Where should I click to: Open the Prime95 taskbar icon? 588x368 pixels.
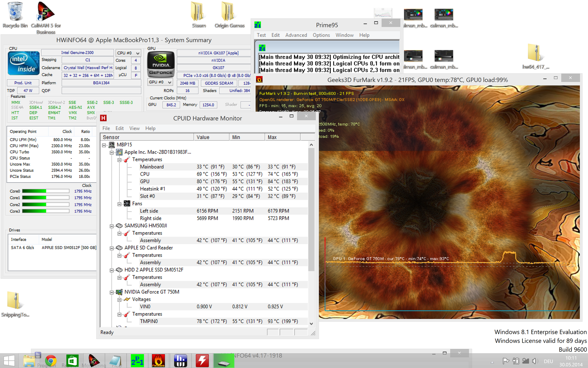click(137, 361)
